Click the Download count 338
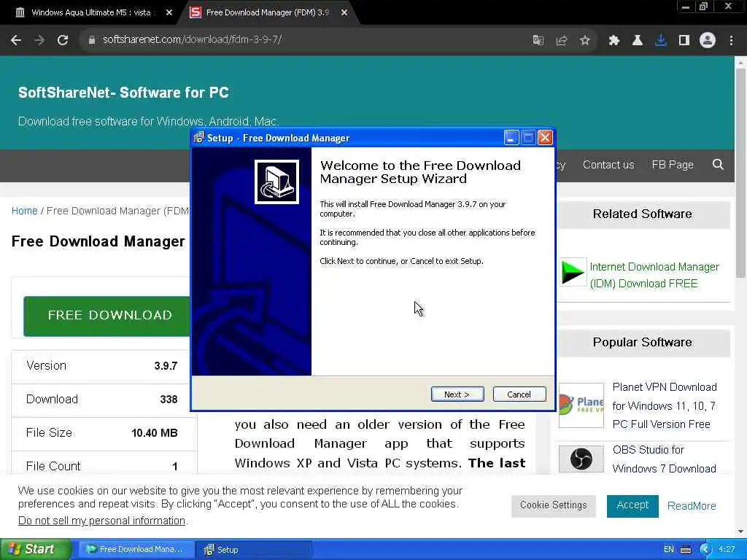747x560 pixels. click(169, 400)
